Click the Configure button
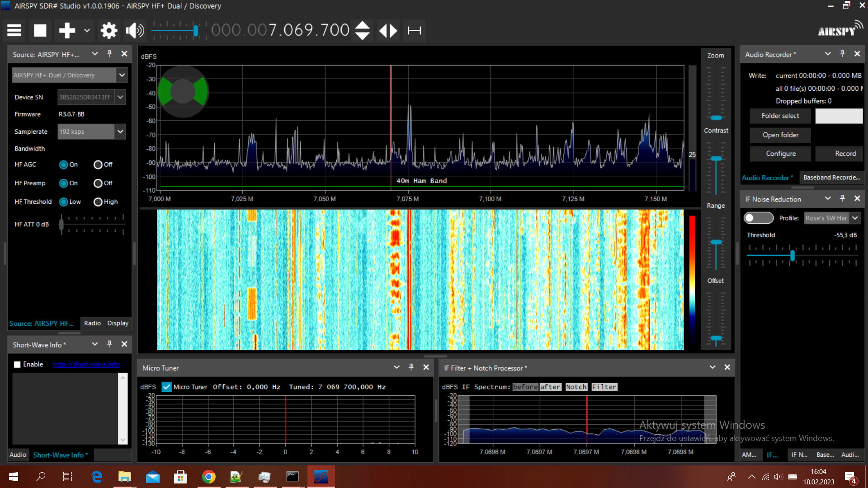The image size is (868, 488). [780, 154]
